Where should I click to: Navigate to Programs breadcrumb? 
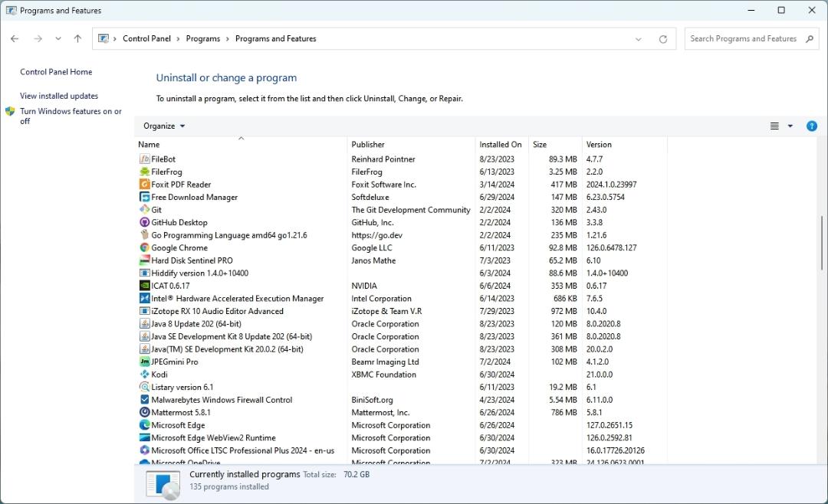pos(202,38)
